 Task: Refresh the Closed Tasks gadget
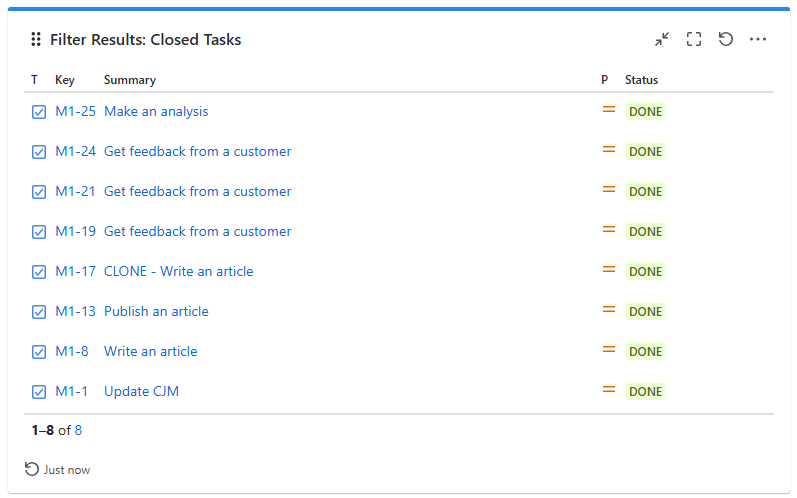[726, 39]
